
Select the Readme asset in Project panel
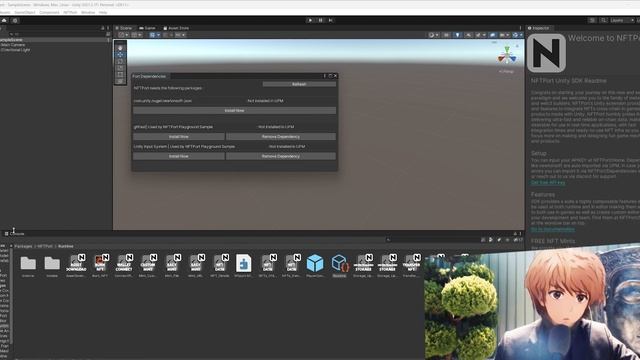[339, 264]
